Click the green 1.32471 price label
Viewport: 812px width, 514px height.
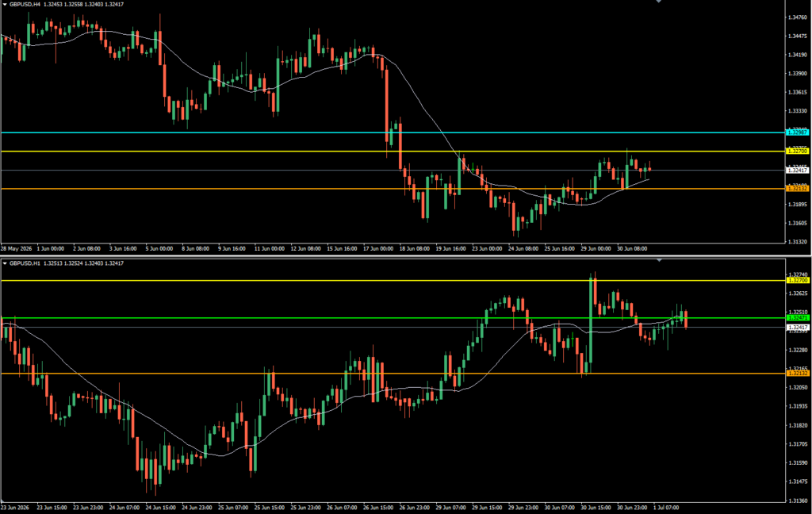point(797,317)
